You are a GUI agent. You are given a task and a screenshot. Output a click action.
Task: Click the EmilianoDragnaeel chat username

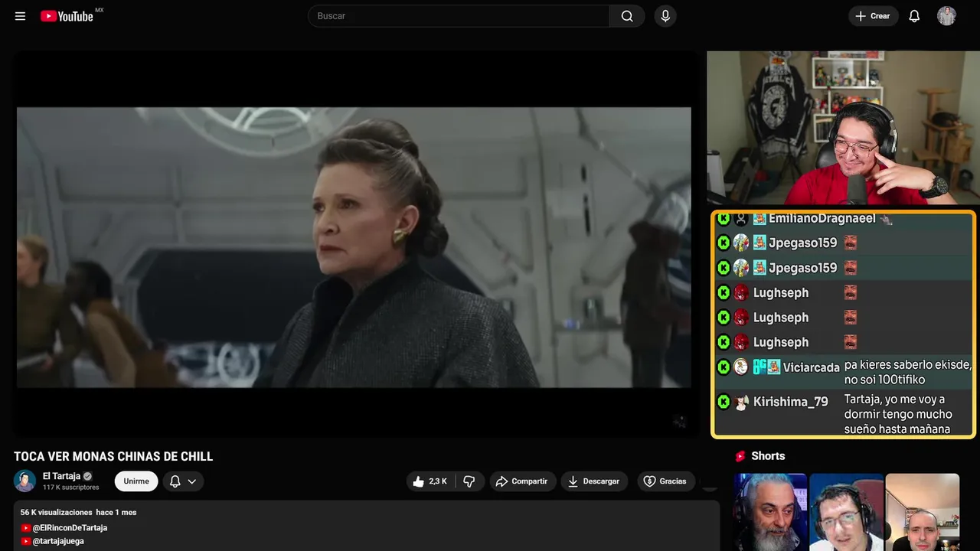pyautogui.click(x=822, y=219)
